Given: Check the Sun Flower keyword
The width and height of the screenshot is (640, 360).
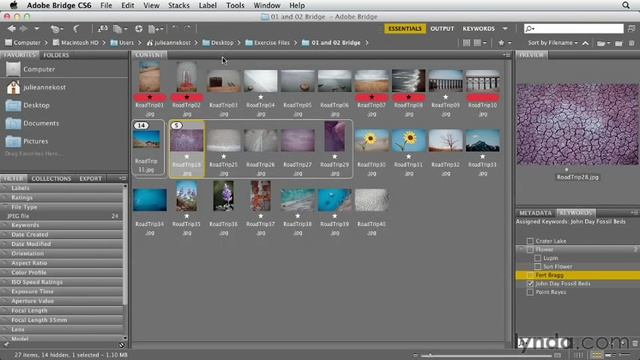Looking at the screenshot, I should 538,267.
